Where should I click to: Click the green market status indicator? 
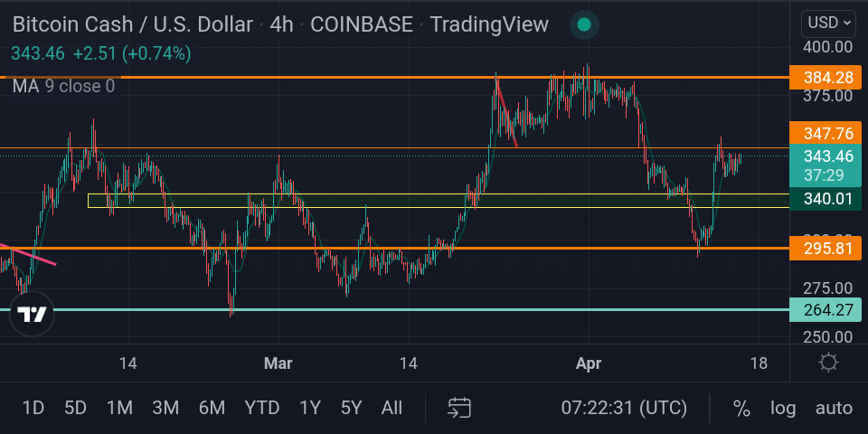584,25
